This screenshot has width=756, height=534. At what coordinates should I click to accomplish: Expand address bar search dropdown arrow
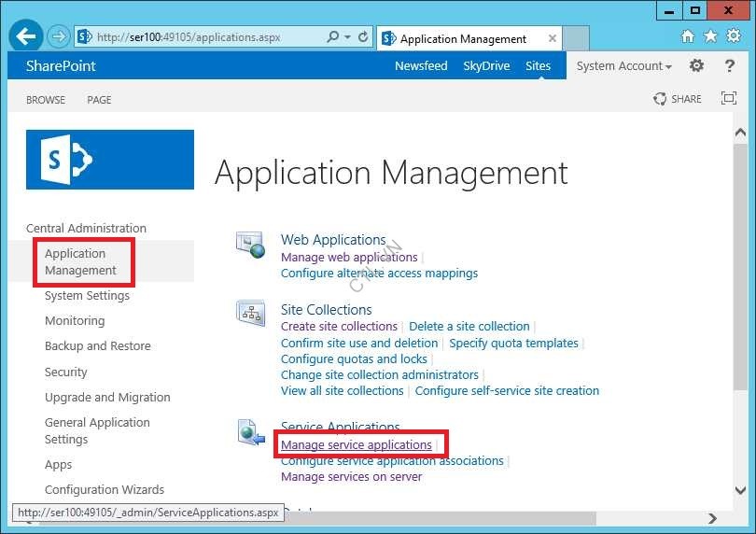[349, 37]
